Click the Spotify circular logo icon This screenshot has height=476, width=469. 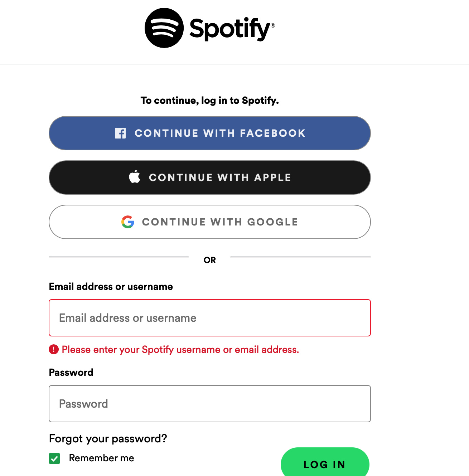click(164, 28)
